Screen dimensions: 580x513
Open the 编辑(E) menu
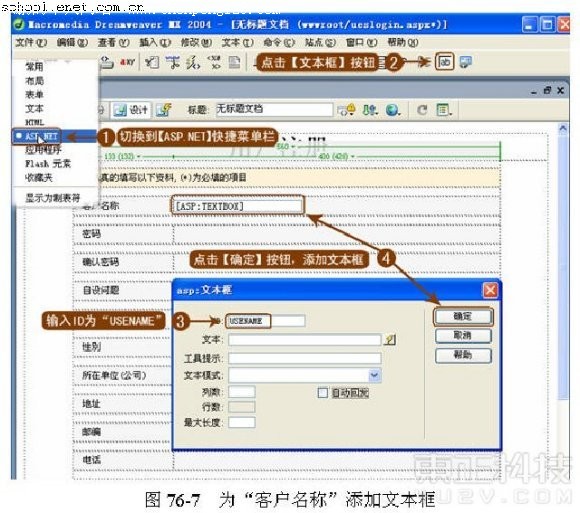(x=72, y=43)
